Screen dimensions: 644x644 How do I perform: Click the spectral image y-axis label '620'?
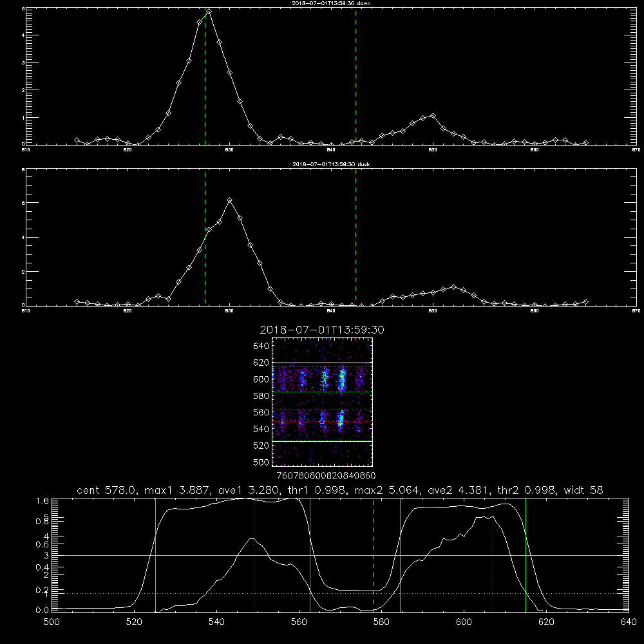click(261, 363)
